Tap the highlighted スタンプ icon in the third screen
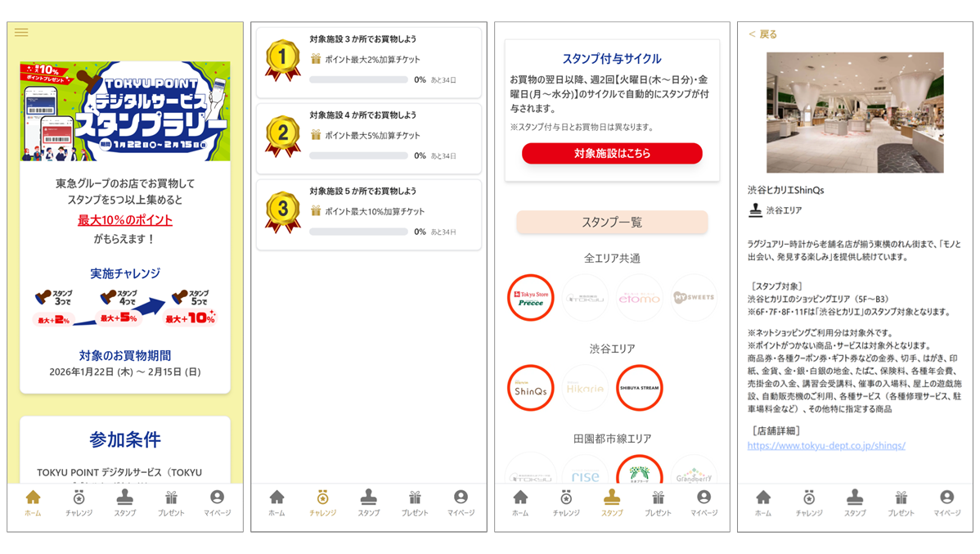980x554 pixels. 612,497
